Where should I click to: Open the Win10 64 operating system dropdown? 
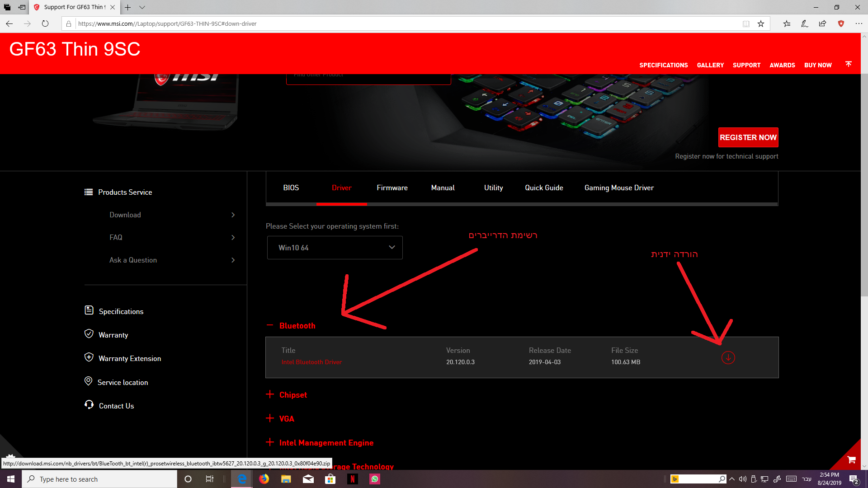point(335,248)
